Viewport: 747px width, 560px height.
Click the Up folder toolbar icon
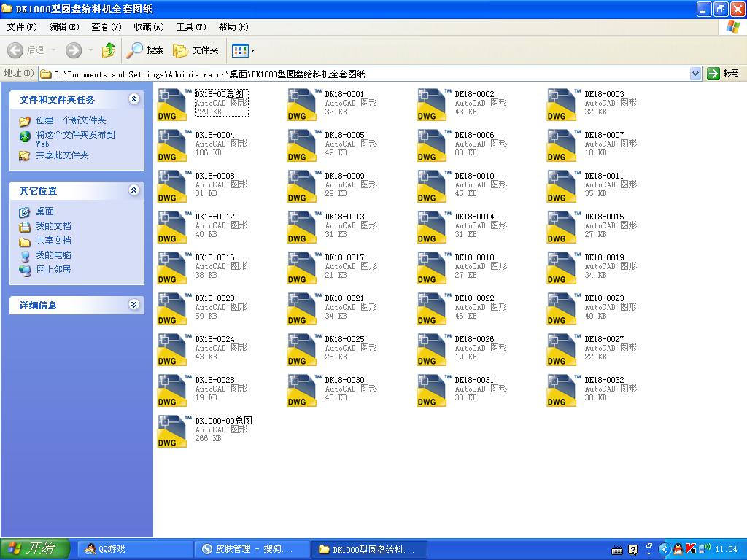pos(109,50)
